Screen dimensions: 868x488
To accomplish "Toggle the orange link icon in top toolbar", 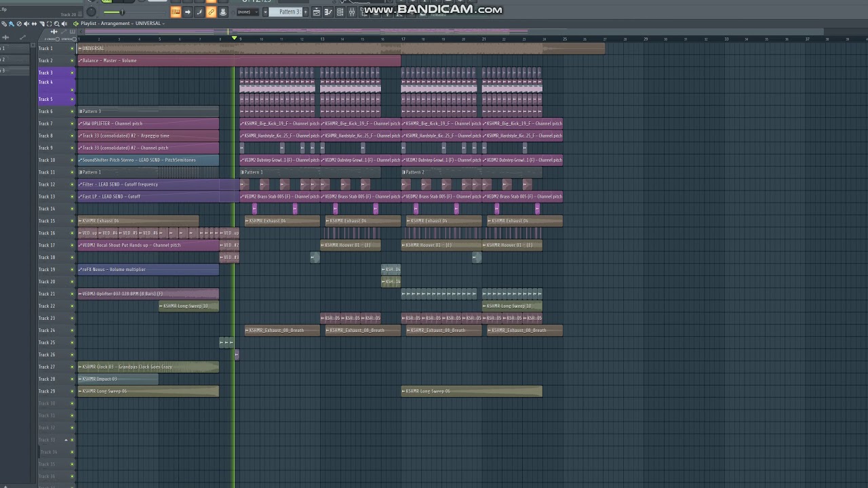I will (211, 12).
